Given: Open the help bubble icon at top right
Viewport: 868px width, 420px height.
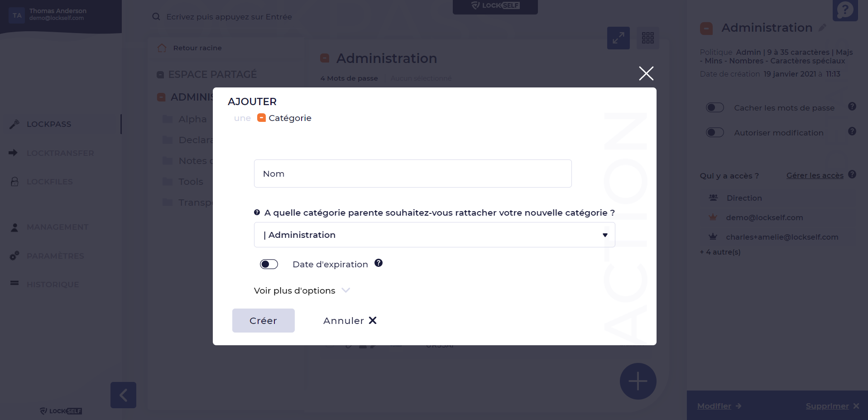Looking at the screenshot, I should coord(845,10).
